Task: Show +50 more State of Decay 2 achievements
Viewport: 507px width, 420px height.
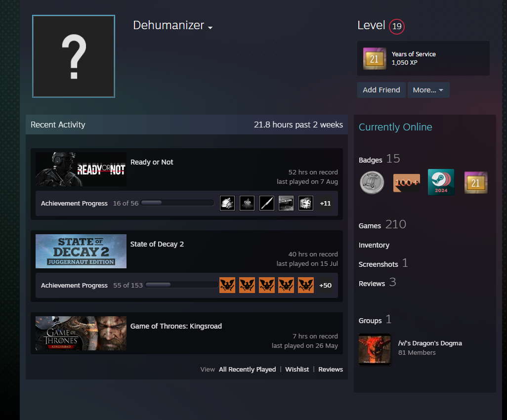Action: [325, 285]
